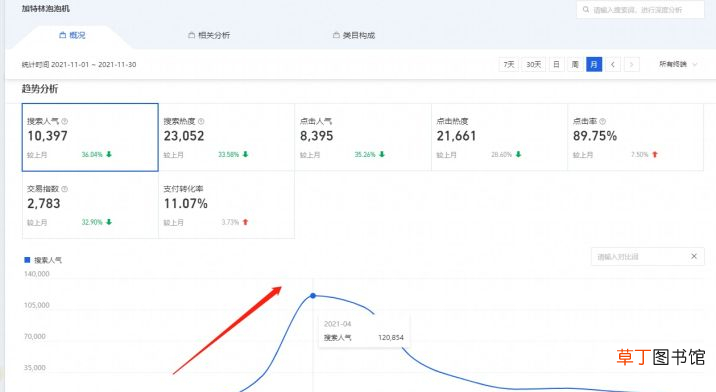Click the 120,854 tooltip value
Viewport: 716px width, 392px height.
click(x=391, y=338)
